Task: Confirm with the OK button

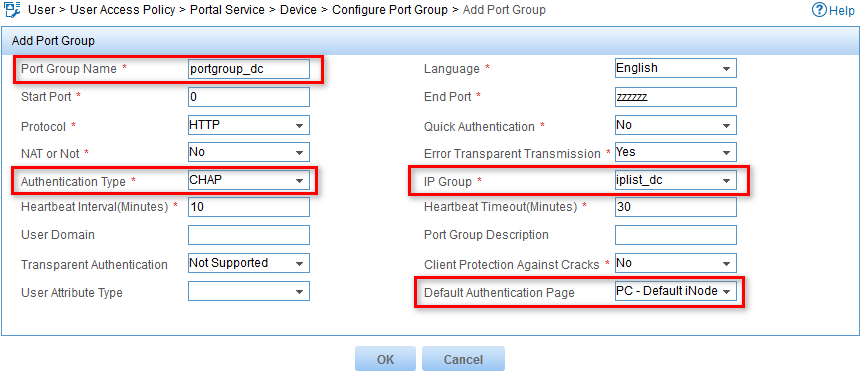Action: pyautogui.click(x=385, y=359)
